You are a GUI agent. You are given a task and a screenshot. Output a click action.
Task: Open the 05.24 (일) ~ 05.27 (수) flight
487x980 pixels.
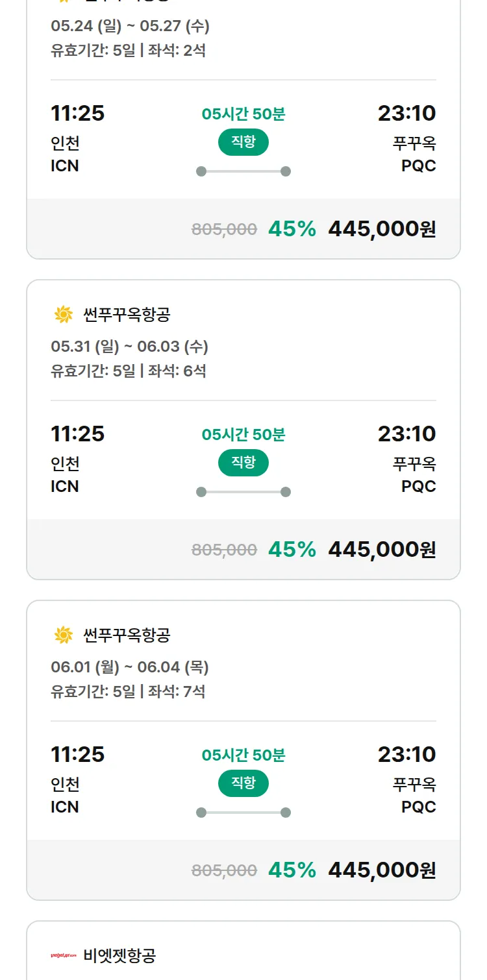click(130, 26)
